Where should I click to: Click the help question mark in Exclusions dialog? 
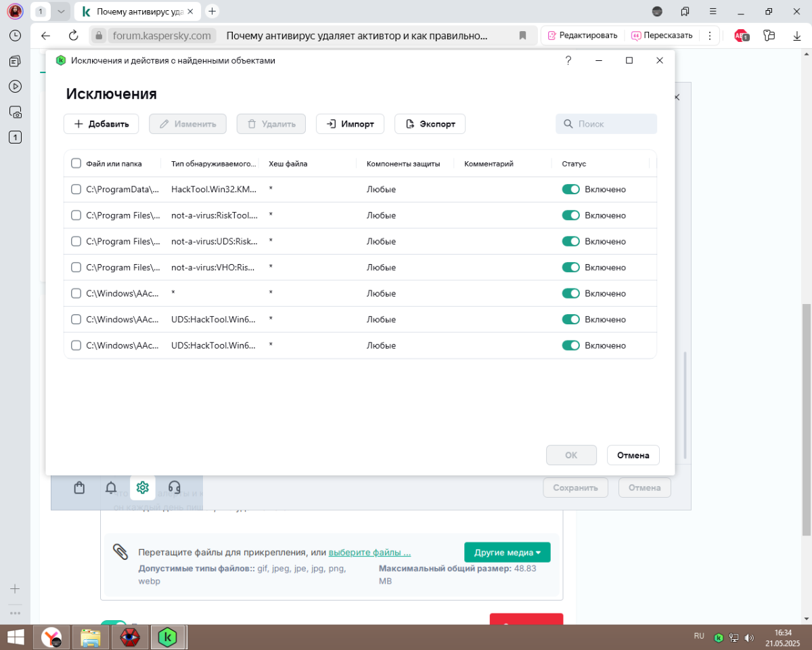(568, 60)
